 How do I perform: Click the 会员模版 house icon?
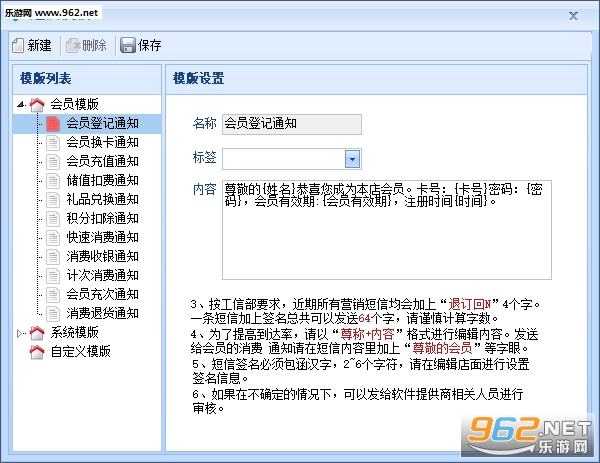tap(37, 104)
